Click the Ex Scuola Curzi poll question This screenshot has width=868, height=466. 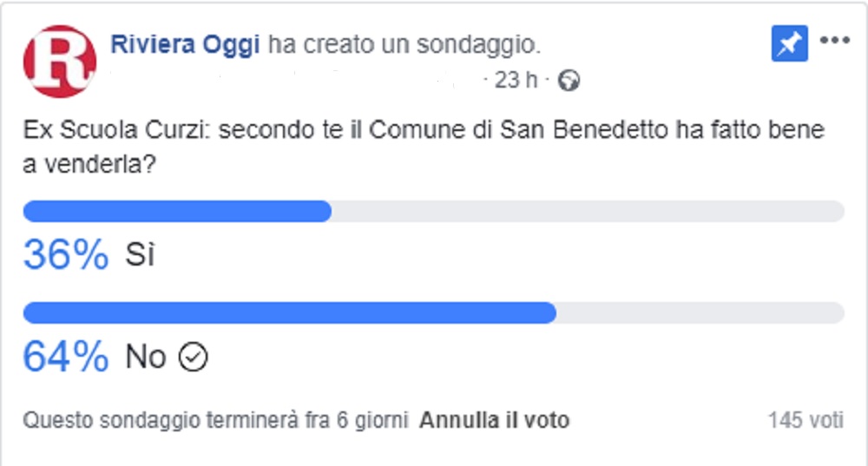tap(424, 147)
